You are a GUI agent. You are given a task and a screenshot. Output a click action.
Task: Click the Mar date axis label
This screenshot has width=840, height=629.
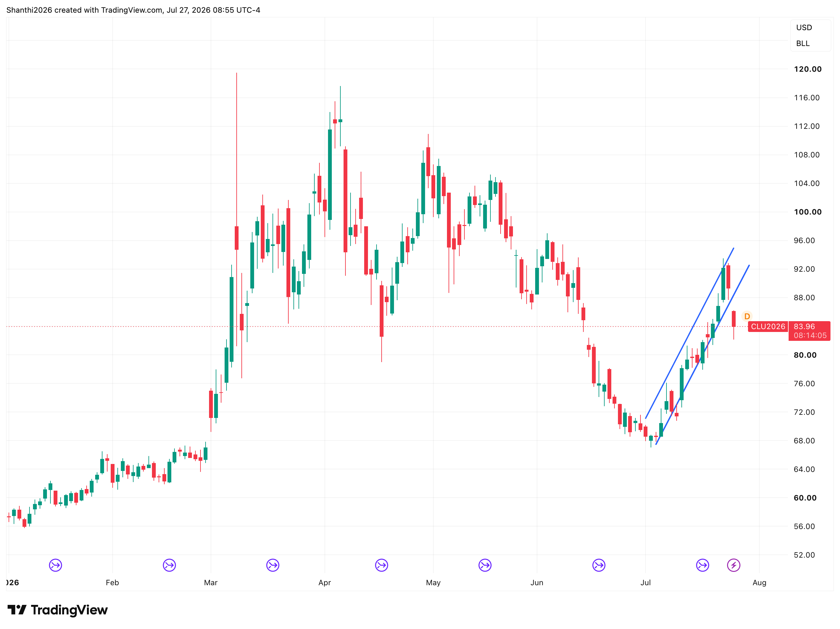pyautogui.click(x=211, y=583)
